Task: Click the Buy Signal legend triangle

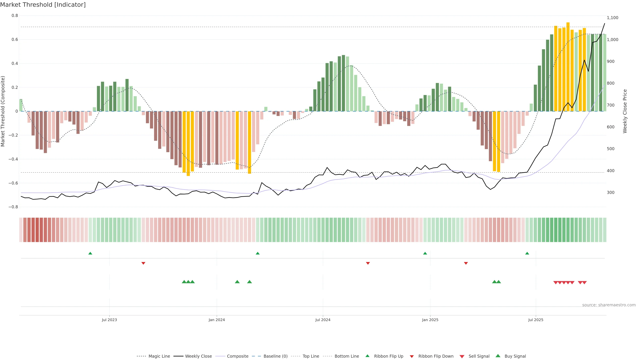Action: click(x=498, y=356)
